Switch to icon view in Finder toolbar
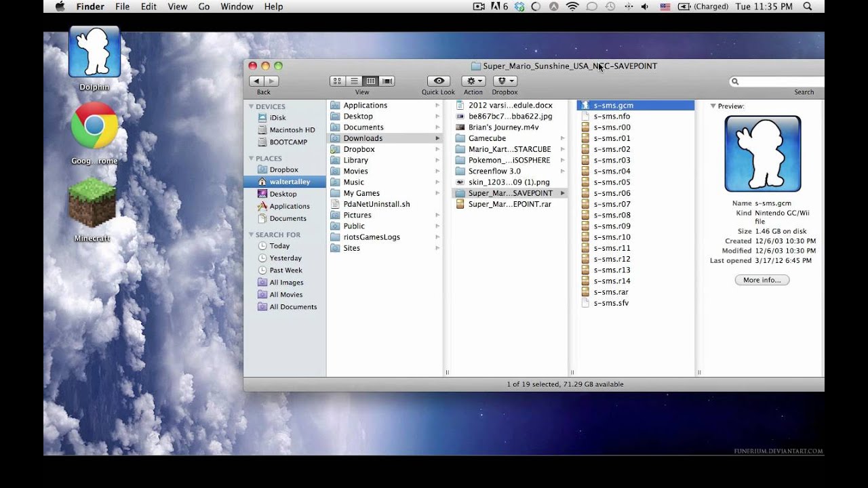Screen dimensions: 868x488 [338, 81]
